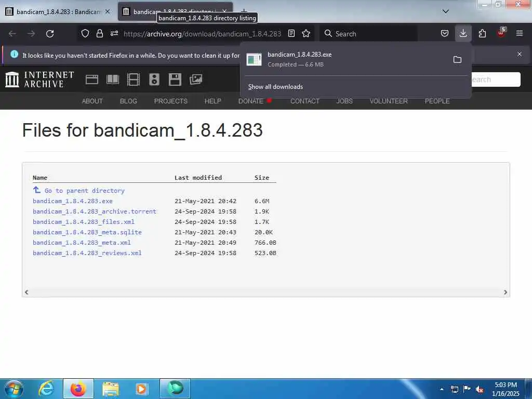Select the '6.6M' size cell

pos(262,201)
